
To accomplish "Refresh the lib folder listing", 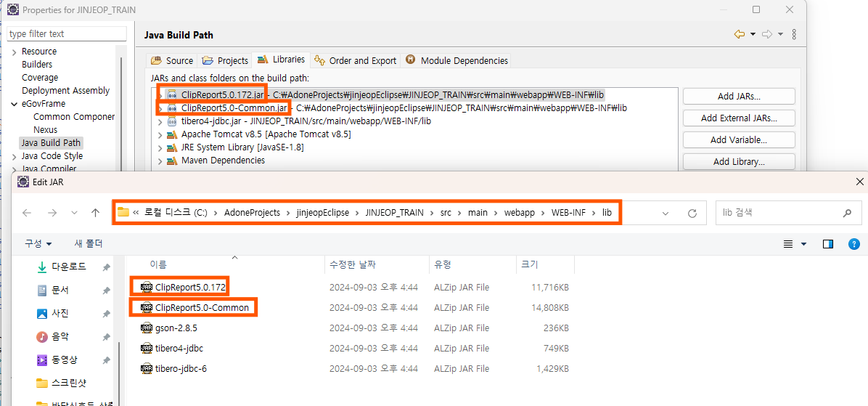I will pyautogui.click(x=692, y=214).
